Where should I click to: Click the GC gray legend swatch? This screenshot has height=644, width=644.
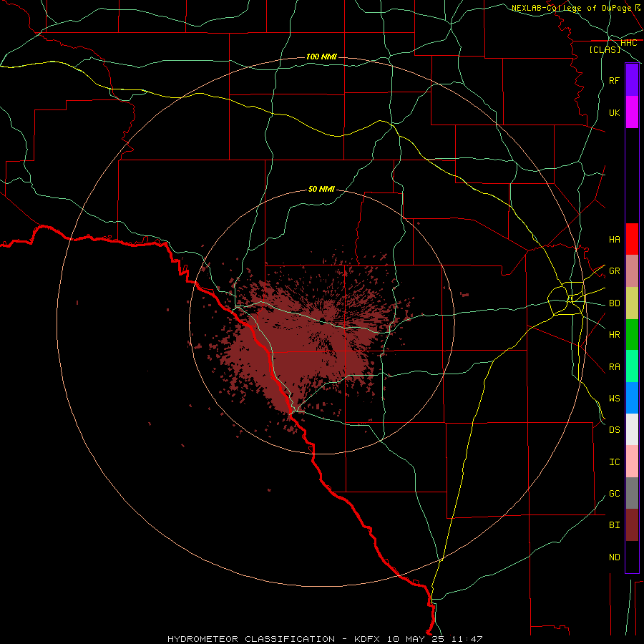pos(632,493)
